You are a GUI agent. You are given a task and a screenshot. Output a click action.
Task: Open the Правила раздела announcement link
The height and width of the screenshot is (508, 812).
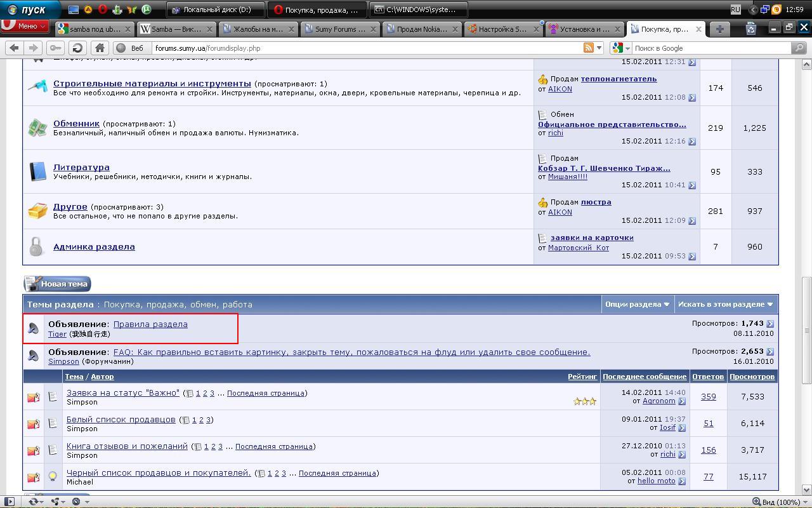[150, 324]
